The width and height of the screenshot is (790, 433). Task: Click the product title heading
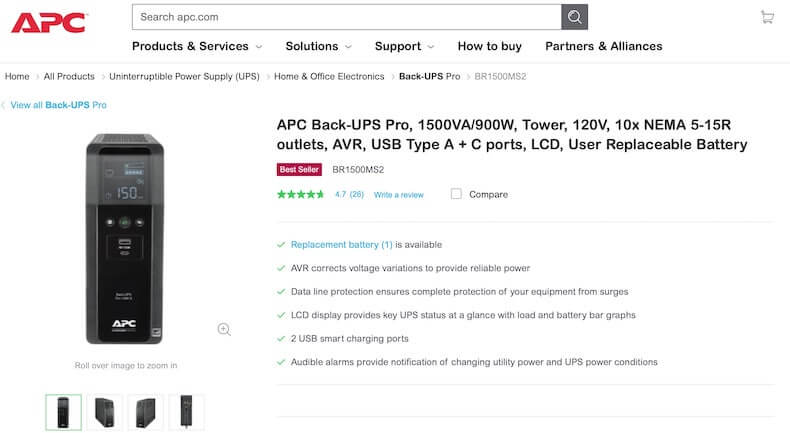coord(512,135)
